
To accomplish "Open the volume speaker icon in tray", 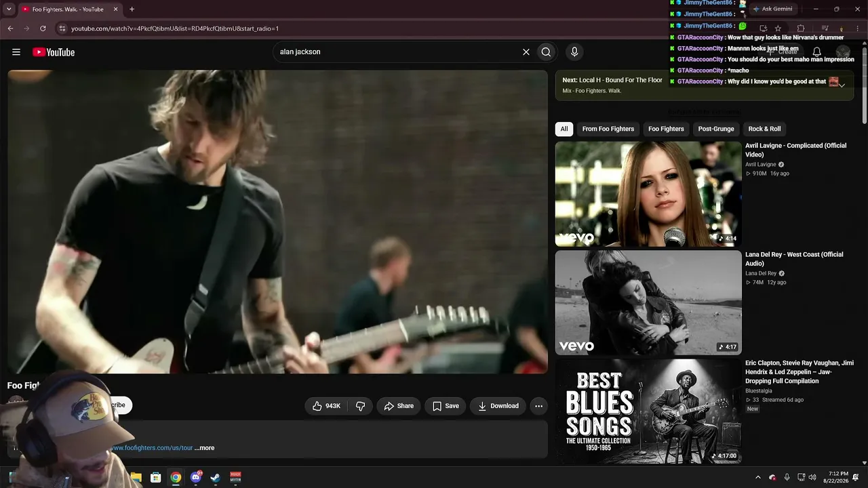I will pos(812,477).
